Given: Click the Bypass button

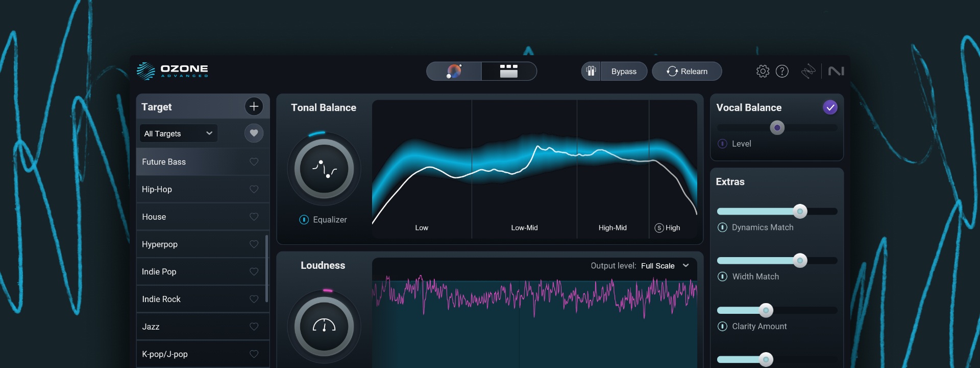Looking at the screenshot, I should (624, 71).
